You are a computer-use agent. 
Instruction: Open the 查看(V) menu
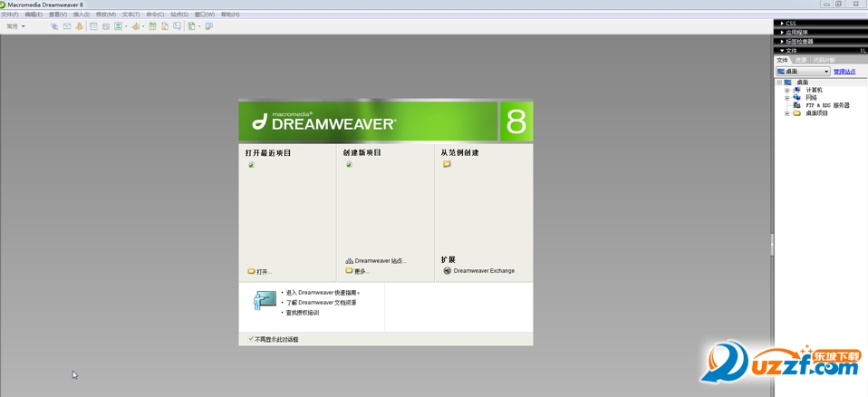(58, 15)
